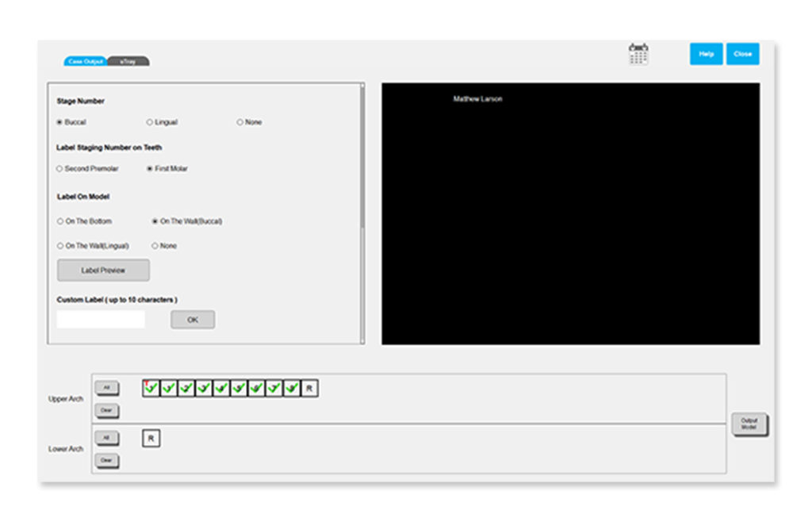Click the Matthew Larson model preview area
The image size is (812, 522).
[x=570, y=213]
